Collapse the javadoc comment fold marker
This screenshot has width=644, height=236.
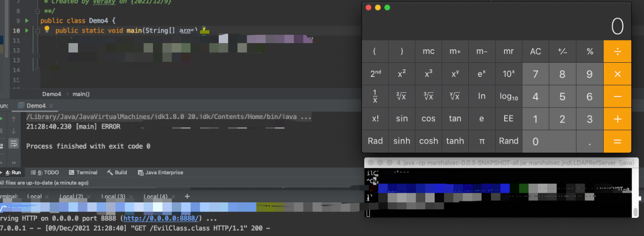coord(37,11)
